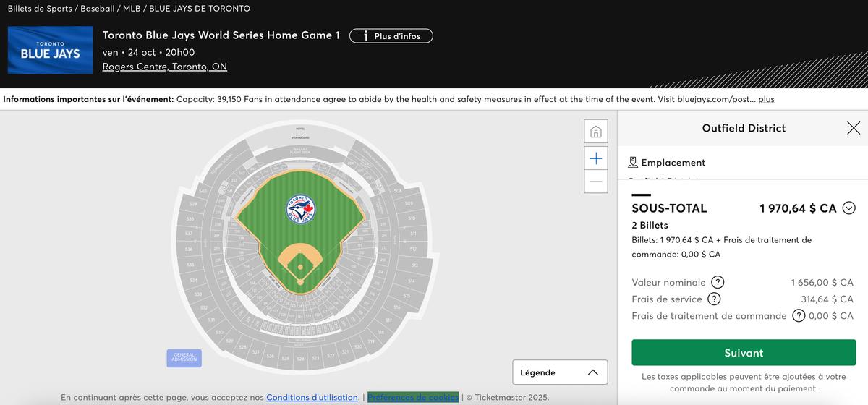Click the Toronto Blue Jays team logo

(50, 50)
